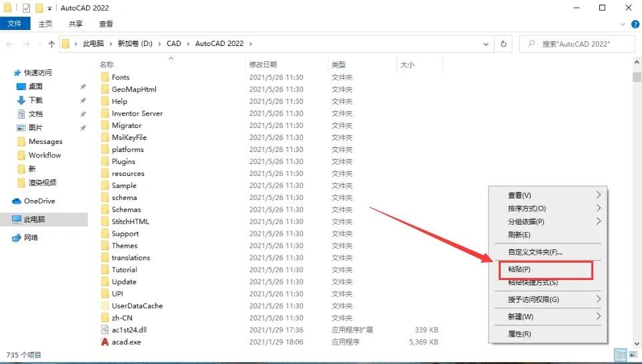Image resolution: width=642 pixels, height=364 pixels.
Task: Click the Back navigation arrow
Action: (x=10, y=44)
